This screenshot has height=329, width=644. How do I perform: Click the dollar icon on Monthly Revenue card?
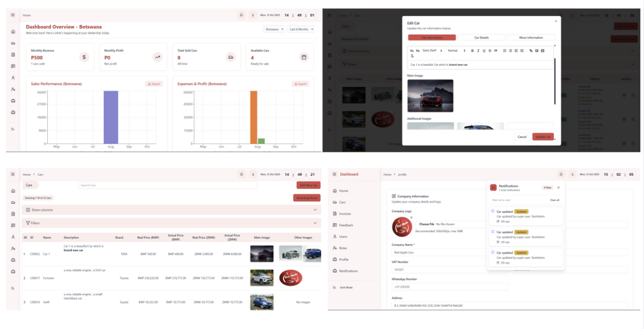click(x=84, y=57)
